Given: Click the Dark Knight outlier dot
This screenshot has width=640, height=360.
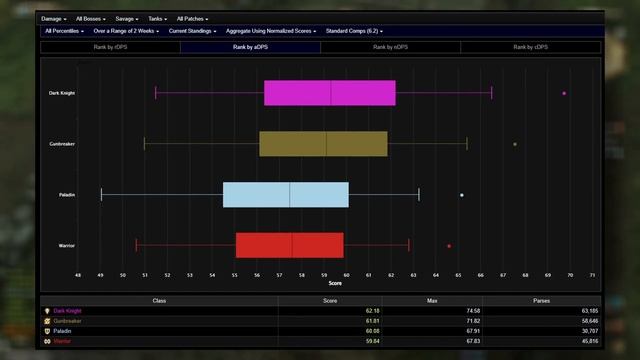Looking at the screenshot, I should pyautogui.click(x=564, y=93).
